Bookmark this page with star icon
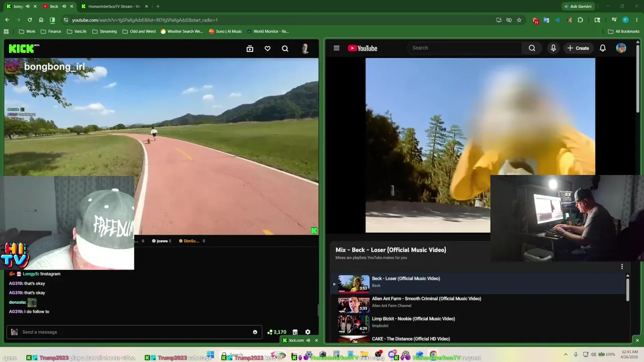The height and width of the screenshot is (362, 644). pyautogui.click(x=519, y=20)
